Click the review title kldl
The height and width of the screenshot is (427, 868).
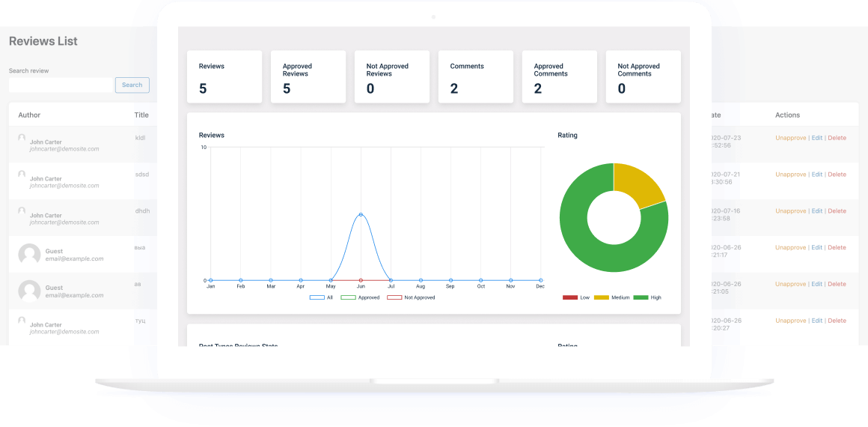(140, 138)
